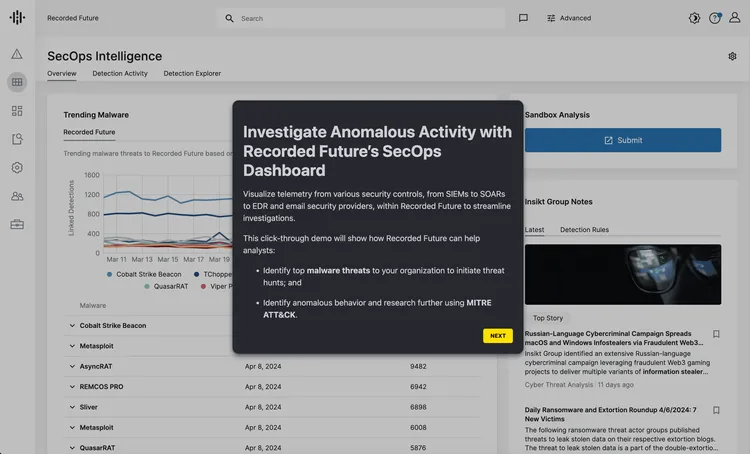Bookmark the Russian-Language Cybercriminal Campaign story

click(716, 334)
